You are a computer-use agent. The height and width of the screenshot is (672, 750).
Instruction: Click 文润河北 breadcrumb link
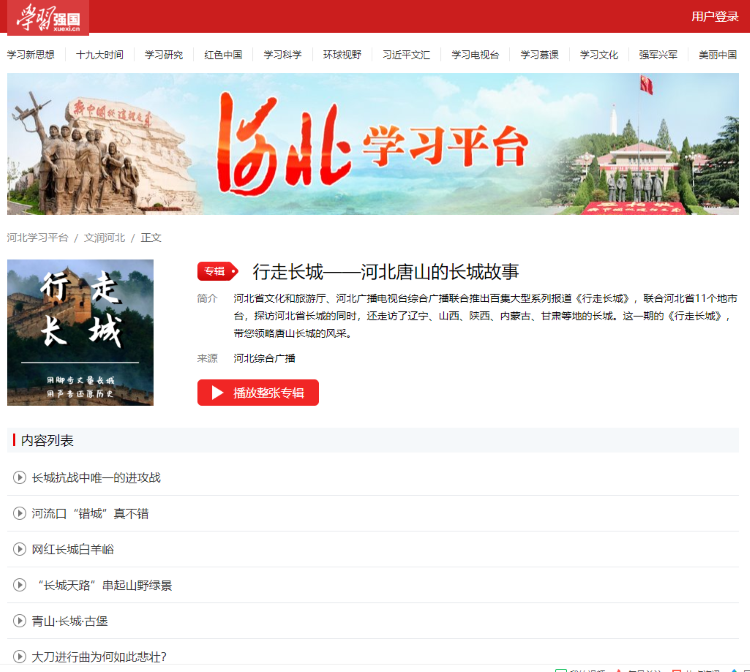tap(104, 238)
